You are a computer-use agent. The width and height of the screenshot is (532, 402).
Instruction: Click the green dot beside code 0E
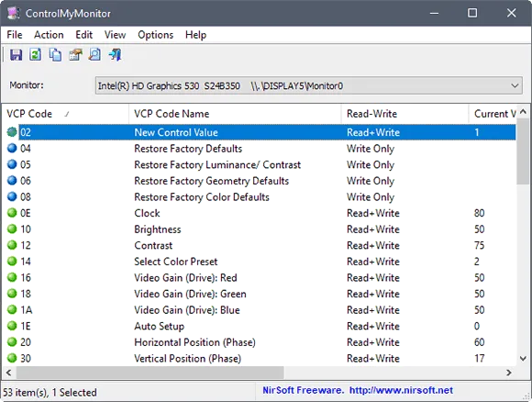(x=12, y=213)
